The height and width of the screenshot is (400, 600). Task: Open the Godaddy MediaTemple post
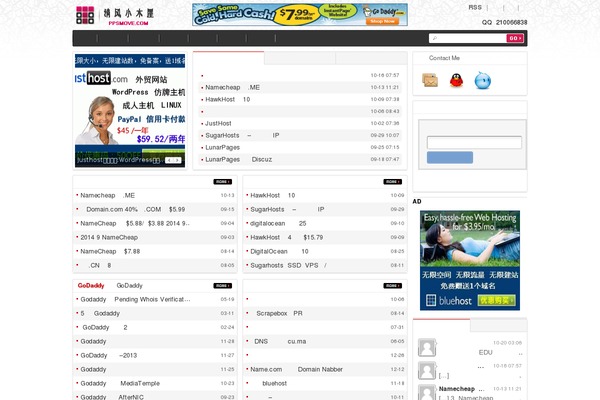(120, 383)
